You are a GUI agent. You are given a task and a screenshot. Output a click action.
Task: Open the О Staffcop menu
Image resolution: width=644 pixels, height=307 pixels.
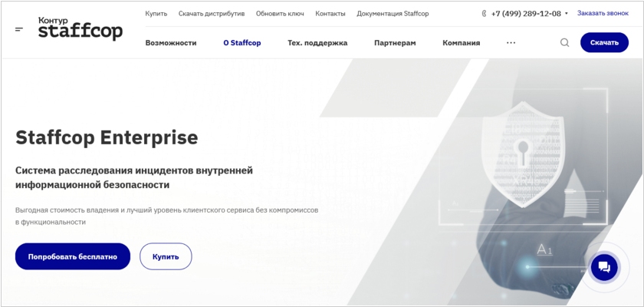(242, 43)
